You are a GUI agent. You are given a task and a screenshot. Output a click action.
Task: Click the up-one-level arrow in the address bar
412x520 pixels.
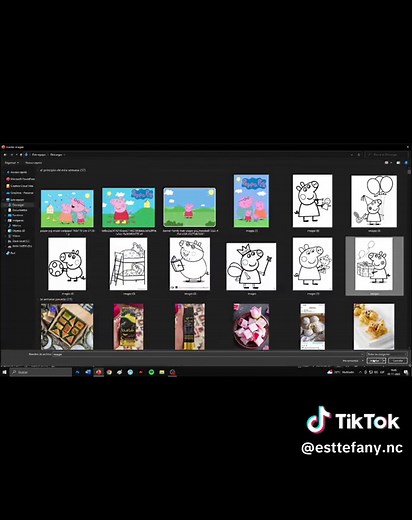pyautogui.click(x=21, y=155)
